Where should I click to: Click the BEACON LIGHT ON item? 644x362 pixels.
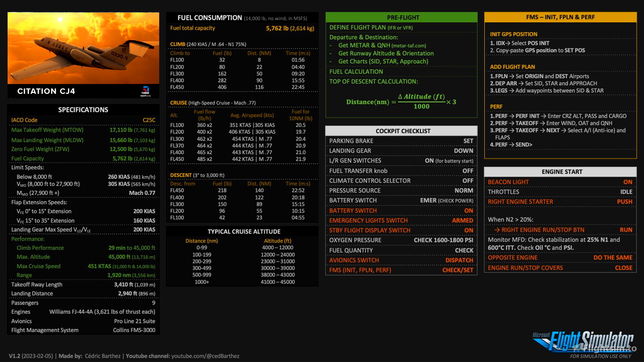tap(560, 182)
